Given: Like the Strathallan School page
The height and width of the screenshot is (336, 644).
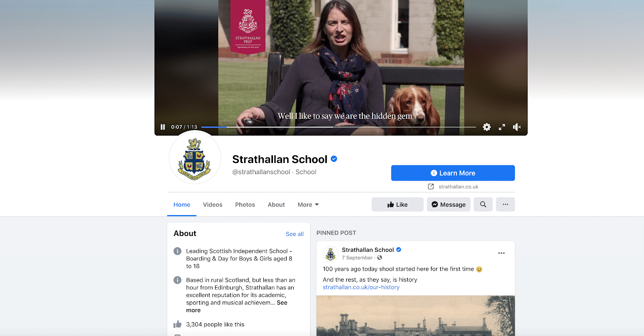Looking at the screenshot, I should click(397, 205).
